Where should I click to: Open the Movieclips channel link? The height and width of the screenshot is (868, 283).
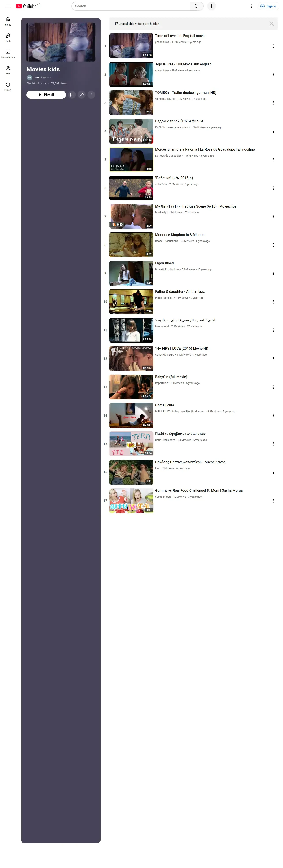pyautogui.click(x=161, y=213)
